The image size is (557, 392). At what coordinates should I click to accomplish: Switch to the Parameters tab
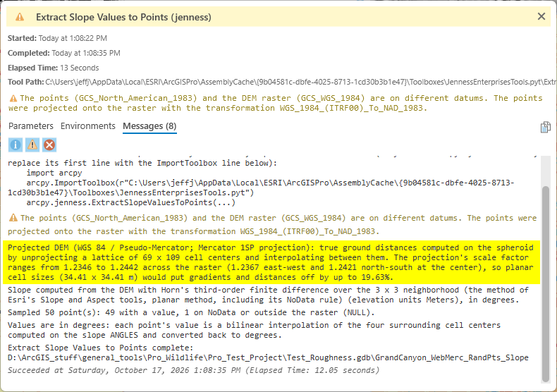pyautogui.click(x=31, y=126)
